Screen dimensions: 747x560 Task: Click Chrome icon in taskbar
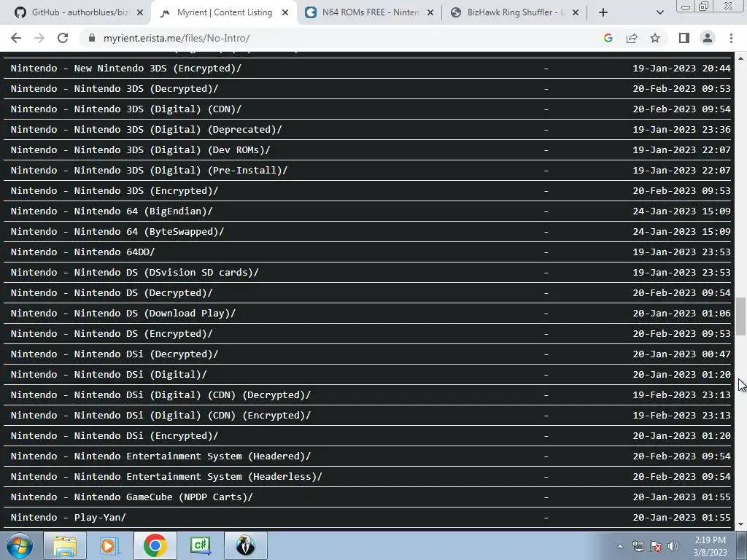[155, 545]
